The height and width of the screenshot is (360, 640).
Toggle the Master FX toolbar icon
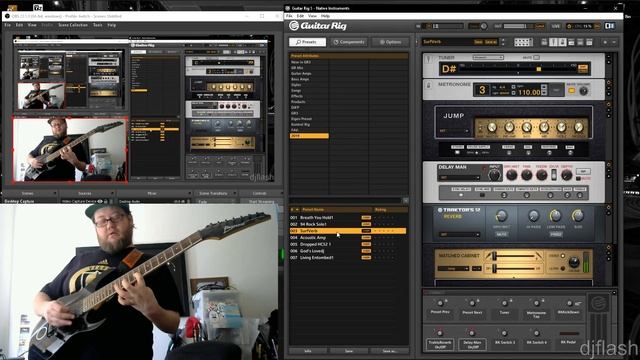(589, 42)
